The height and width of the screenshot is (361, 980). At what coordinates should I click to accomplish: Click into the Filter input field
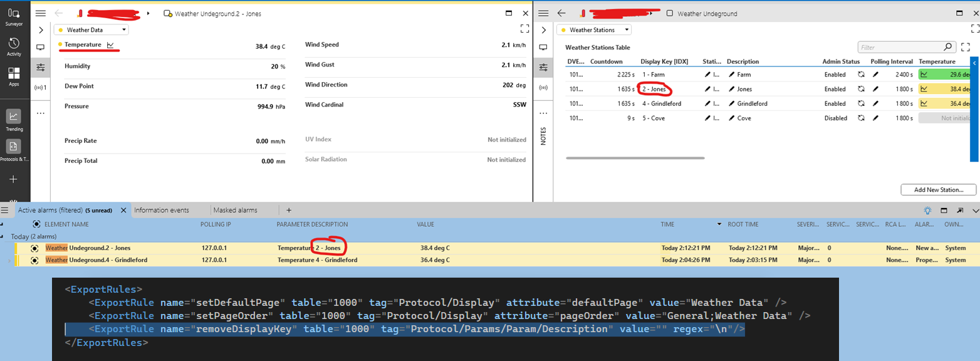(899, 47)
